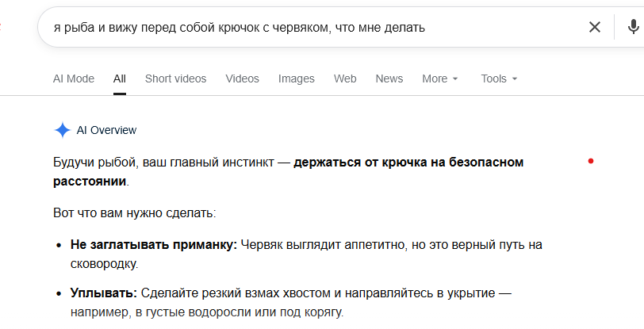
Task: Click the partial Google logo at far left
Action: click(x=1, y=28)
